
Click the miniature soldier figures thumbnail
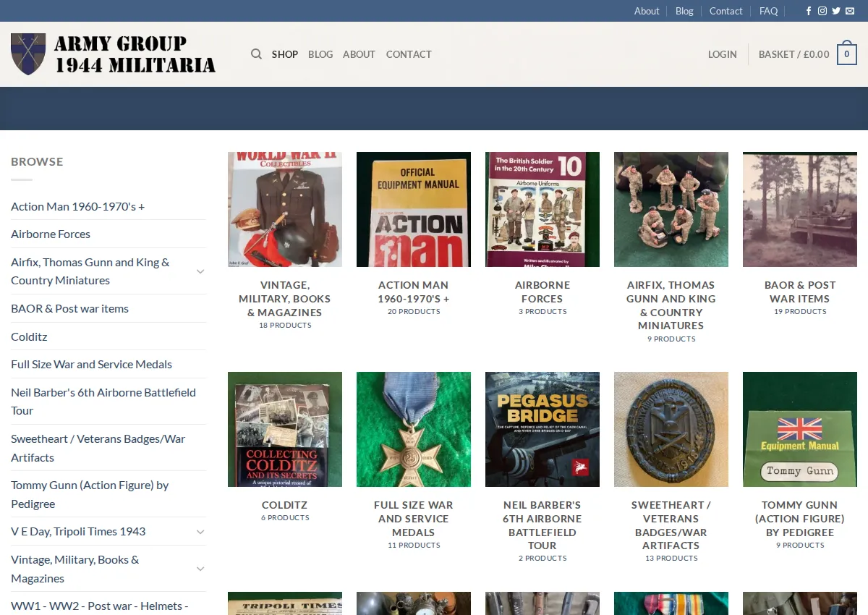671,209
